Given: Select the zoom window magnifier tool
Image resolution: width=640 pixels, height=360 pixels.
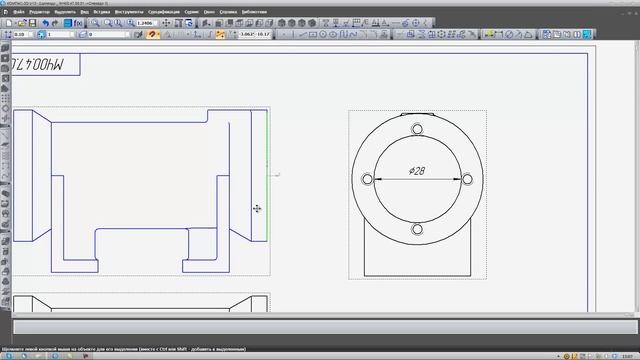Looking at the screenshot, I should coord(95,23).
